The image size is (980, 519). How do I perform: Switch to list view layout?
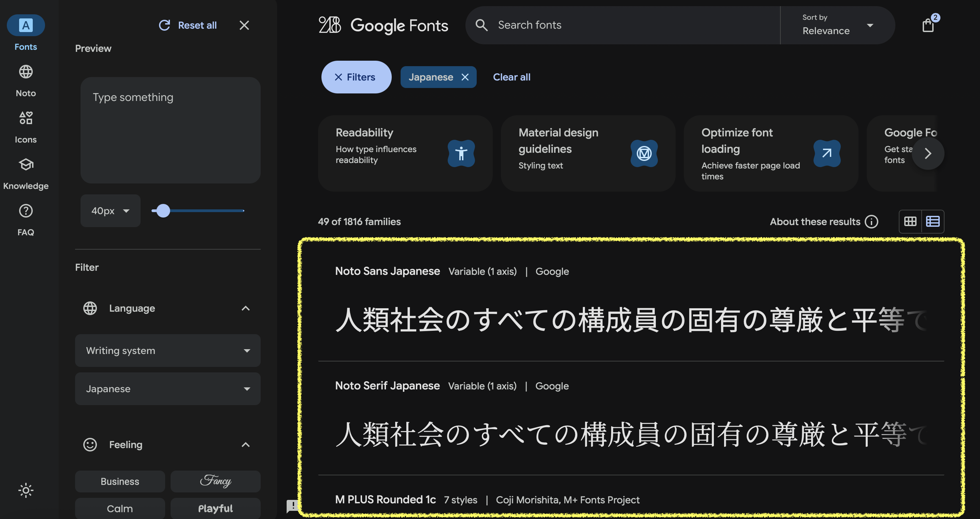(x=933, y=221)
